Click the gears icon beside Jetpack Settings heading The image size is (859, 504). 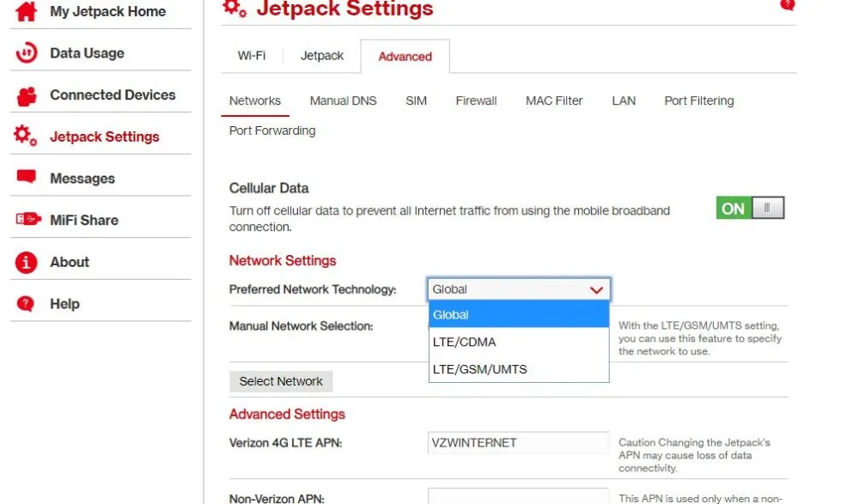click(x=235, y=9)
